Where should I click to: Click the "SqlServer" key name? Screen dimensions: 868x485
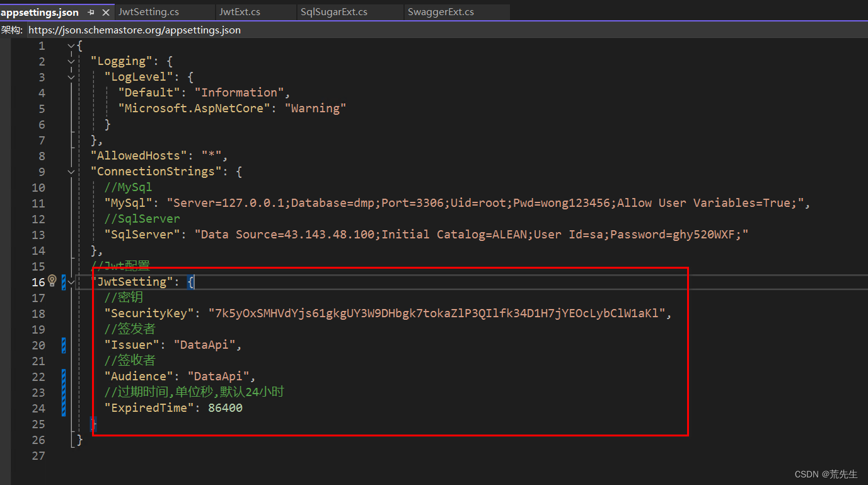click(142, 235)
